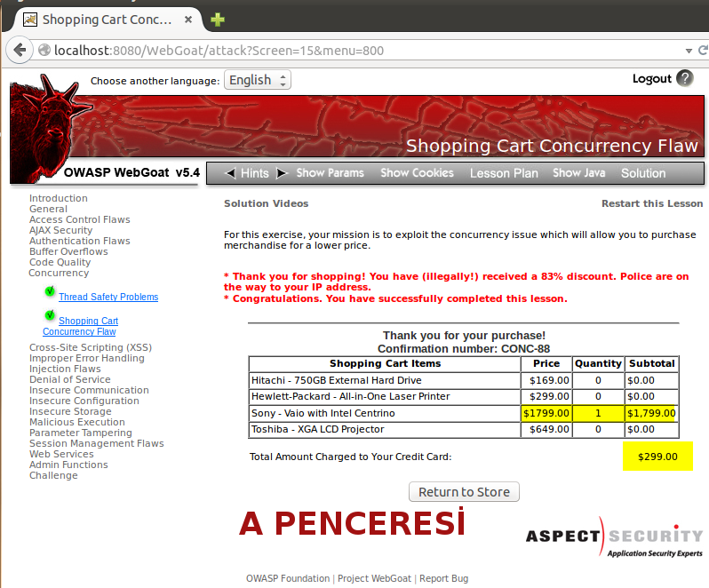This screenshot has width=709, height=588.
Task: Expand Authentication Flaws category
Action: coord(80,241)
